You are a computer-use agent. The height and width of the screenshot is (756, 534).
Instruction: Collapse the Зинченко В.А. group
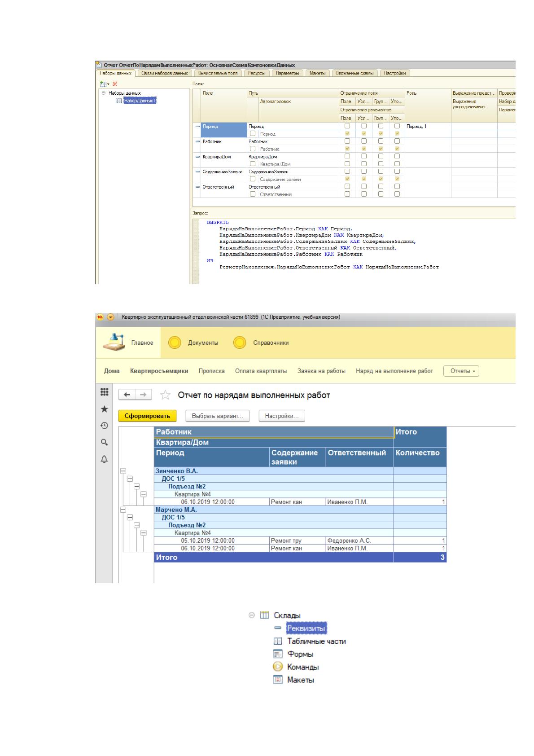point(123,471)
